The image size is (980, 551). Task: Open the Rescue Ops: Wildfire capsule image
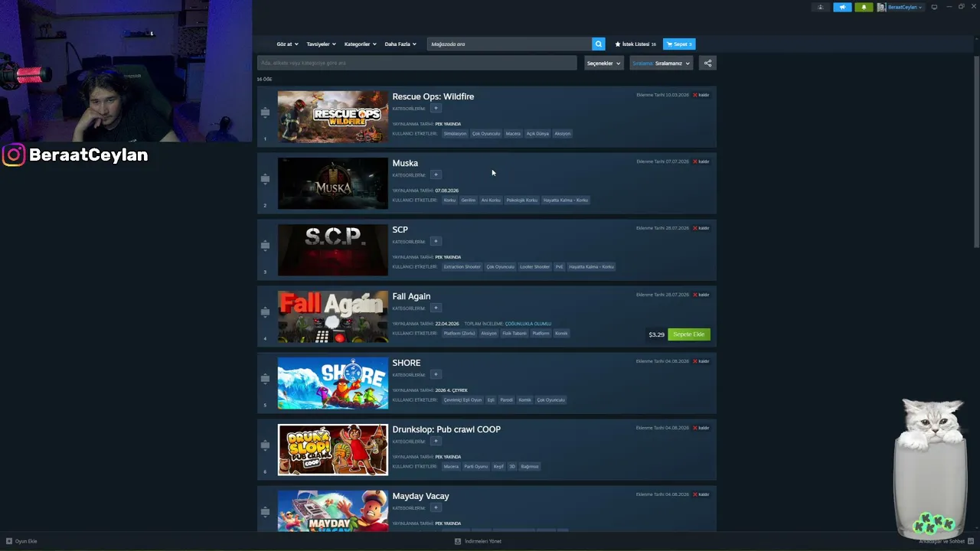333,116
